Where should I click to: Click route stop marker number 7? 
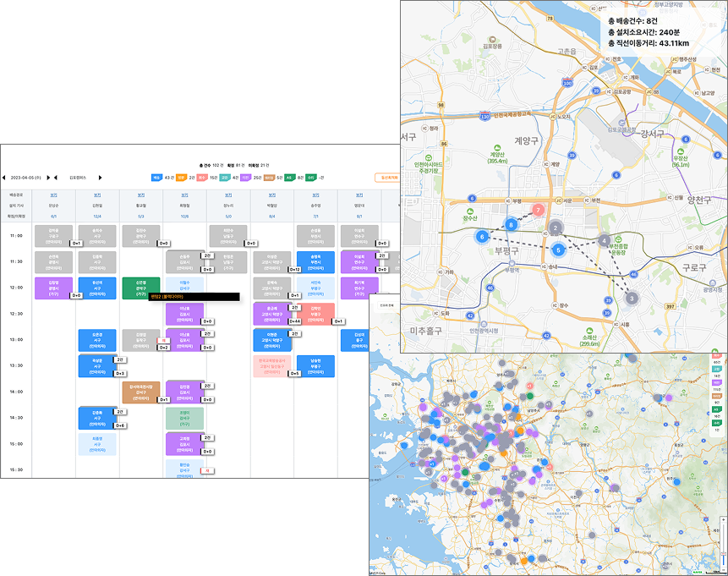pos(538,210)
